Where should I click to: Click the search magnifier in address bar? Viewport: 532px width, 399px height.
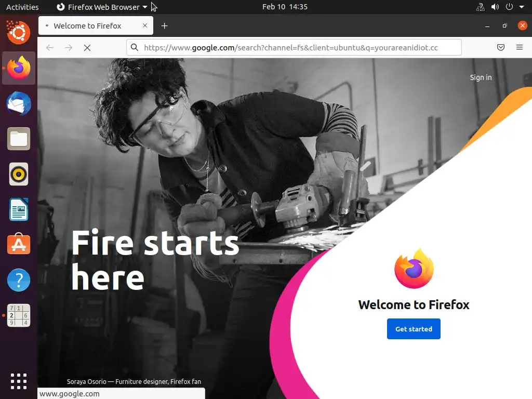coord(135,47)
